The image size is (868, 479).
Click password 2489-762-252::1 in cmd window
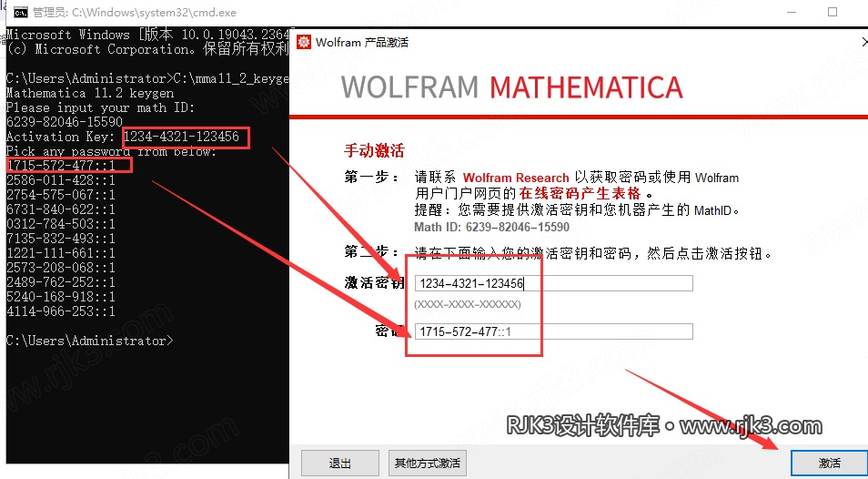click(x=61, y=282)
